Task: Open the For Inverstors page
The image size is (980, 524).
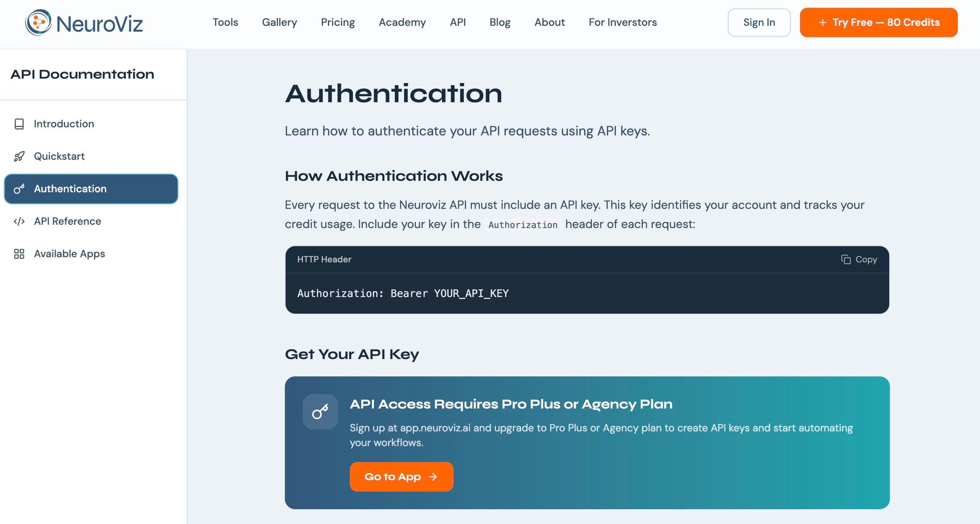Action: (622, 23)
